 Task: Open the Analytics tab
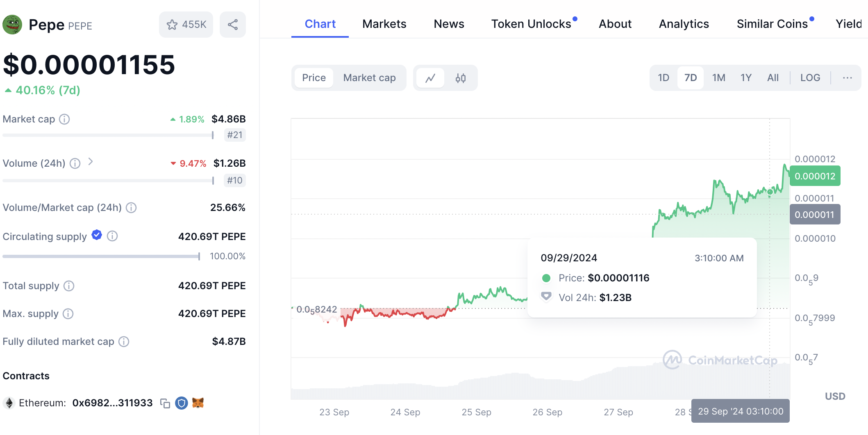tap(684, 24)
